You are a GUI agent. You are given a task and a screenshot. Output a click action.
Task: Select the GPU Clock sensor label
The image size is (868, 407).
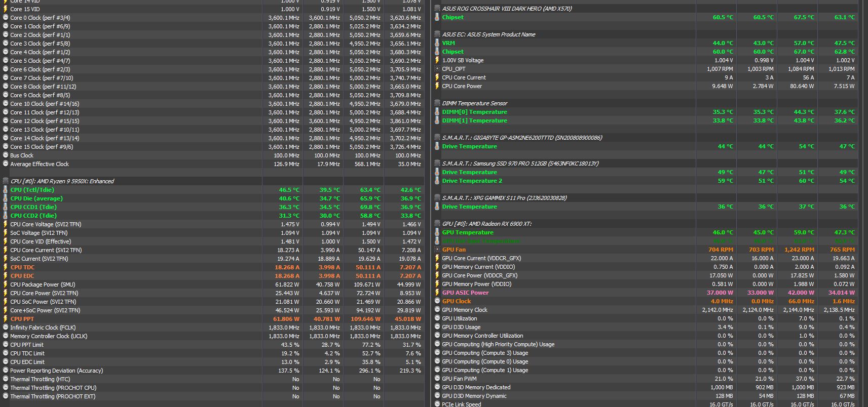(456, 301)
